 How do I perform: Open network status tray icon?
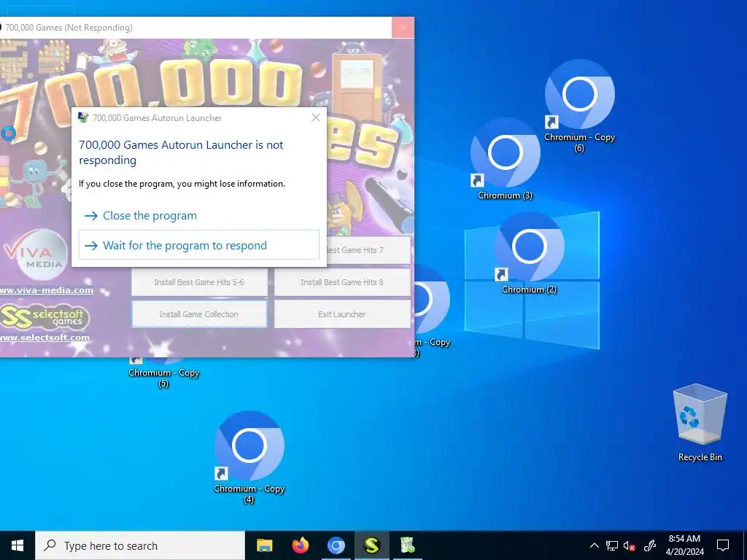click(x=612, y=545)
